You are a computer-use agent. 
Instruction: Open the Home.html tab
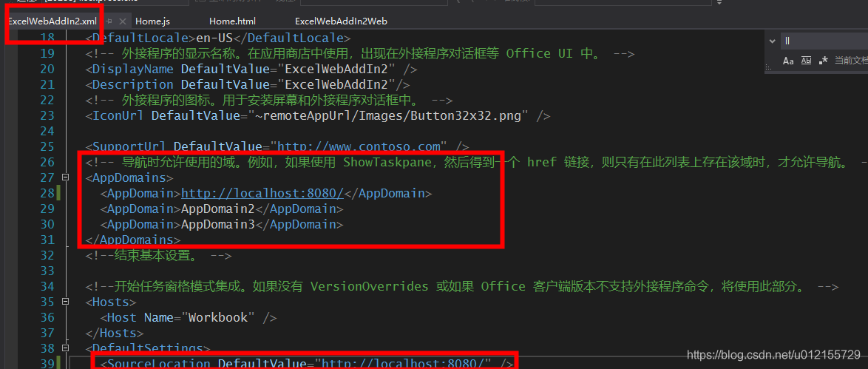pyautogui.click(x=232, y=21)
